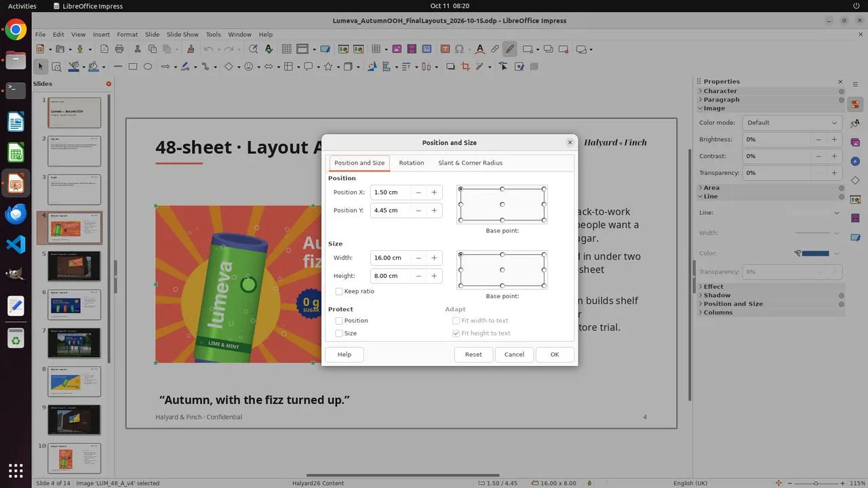The height and width of the screenshot is (488, 868).
Task: Select center base point for Position
Action: [502, 204]
